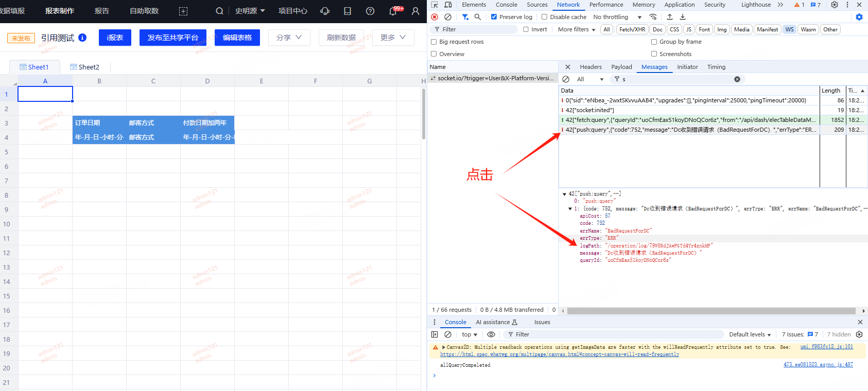Open the Headers tab of the request
Screen dimensions: 868x391
591,67
